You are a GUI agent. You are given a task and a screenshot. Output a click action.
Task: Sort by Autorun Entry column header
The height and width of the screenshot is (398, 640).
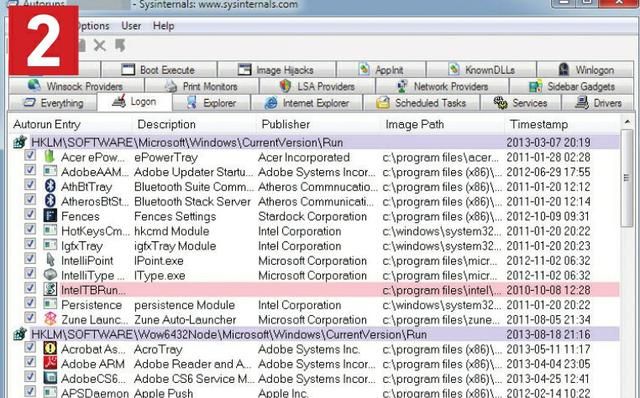pyautogui.click(x=71, y=124)
